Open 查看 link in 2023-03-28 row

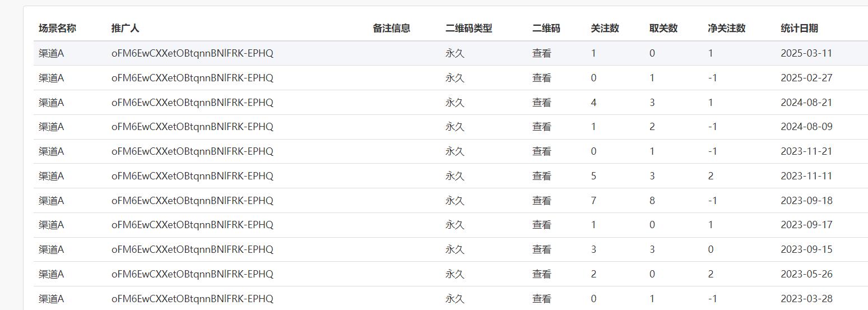541,299
